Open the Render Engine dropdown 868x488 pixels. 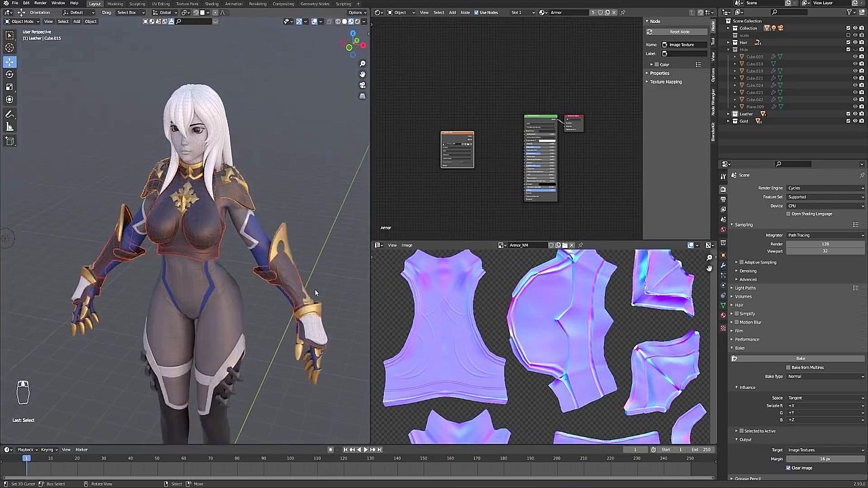click(x=824, y=188)
